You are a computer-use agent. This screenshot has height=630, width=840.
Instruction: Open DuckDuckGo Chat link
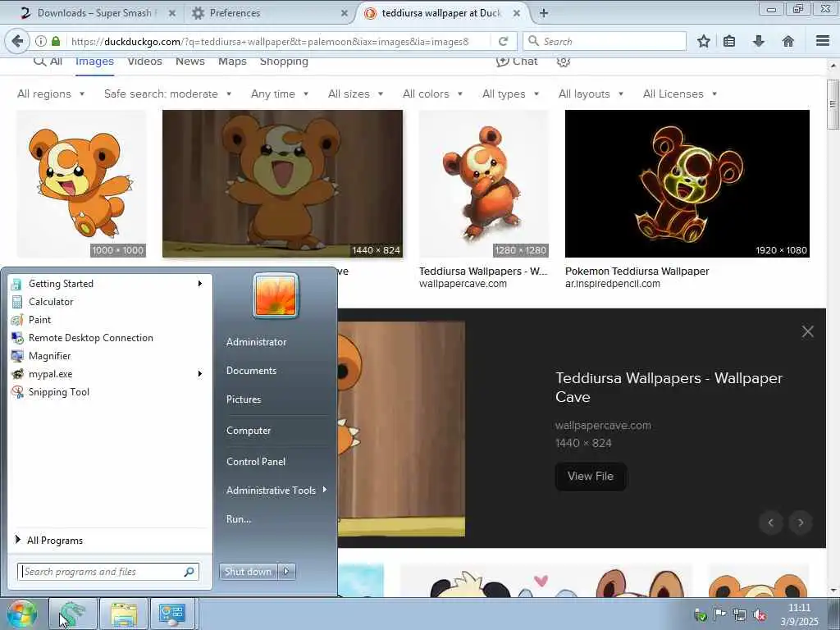coord(517,61)
